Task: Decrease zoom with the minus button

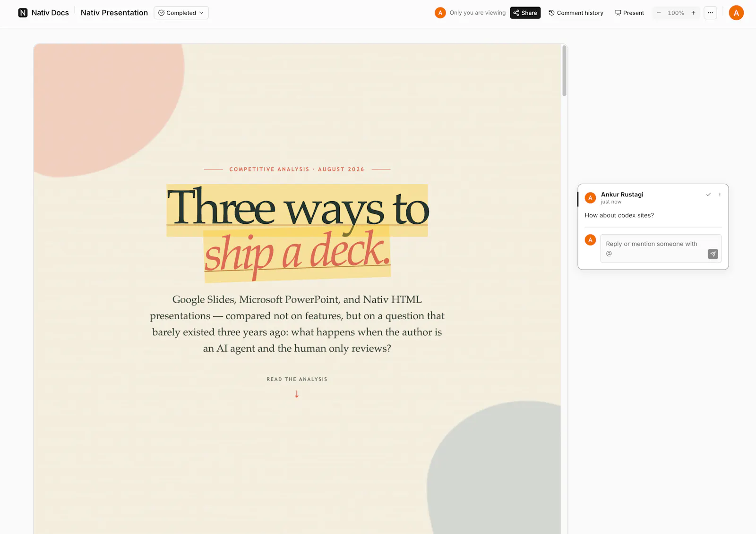Action: tap(659, 13)
